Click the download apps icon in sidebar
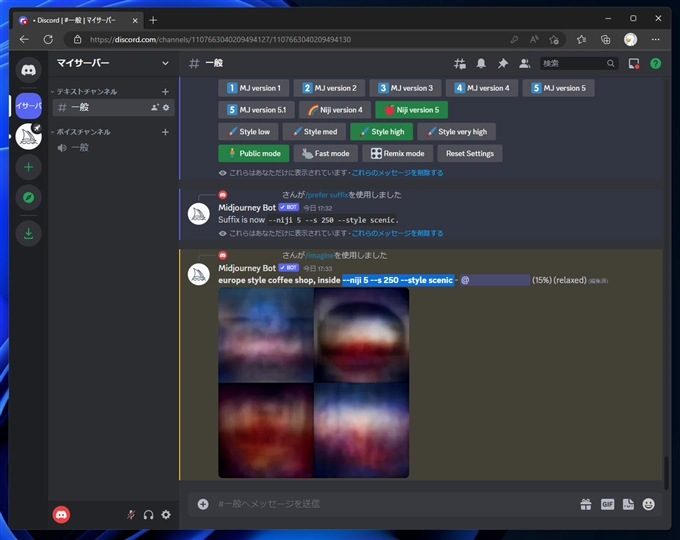This screenshot has height=540, width=680. [29, 233]
